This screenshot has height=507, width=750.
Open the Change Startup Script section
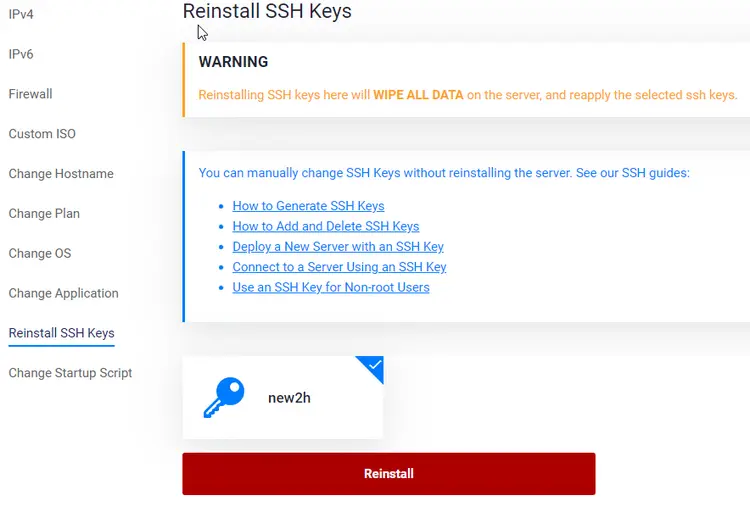(70, 373)
